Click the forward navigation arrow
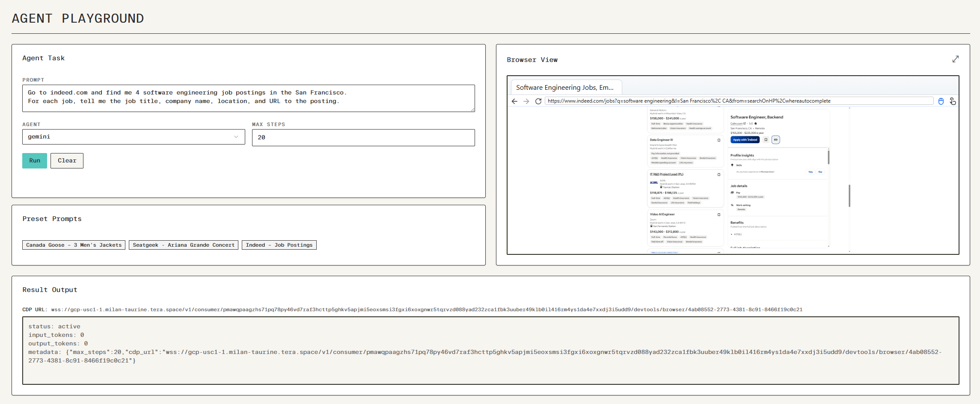This screenshot has width=980, height=404. click(x=526, y=101)
